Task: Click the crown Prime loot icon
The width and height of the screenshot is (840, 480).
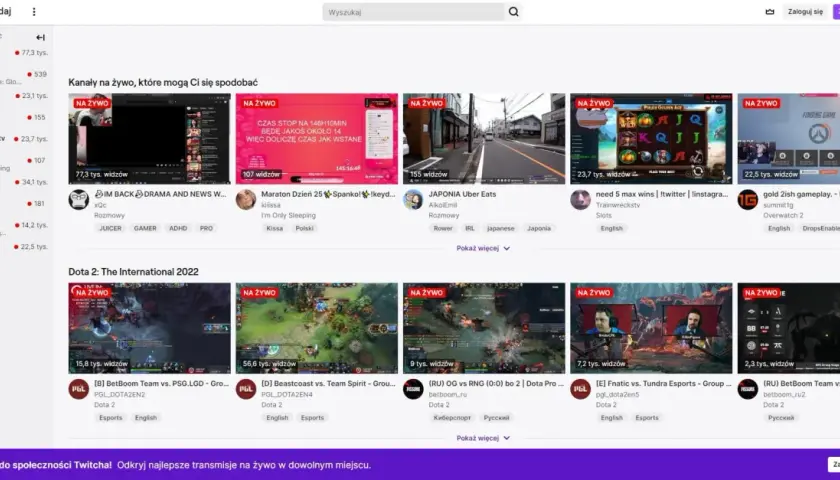Action: click(x=770, y=12)
